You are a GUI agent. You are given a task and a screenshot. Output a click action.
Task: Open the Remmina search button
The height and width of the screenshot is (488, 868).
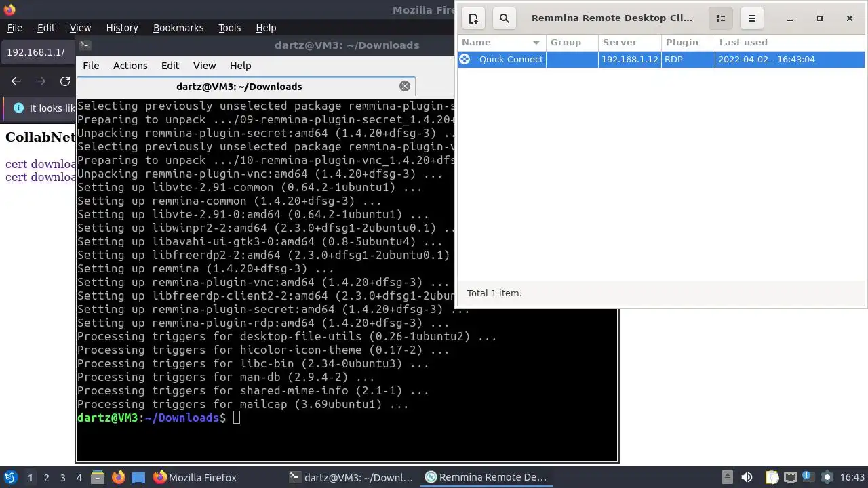(505, 18)
